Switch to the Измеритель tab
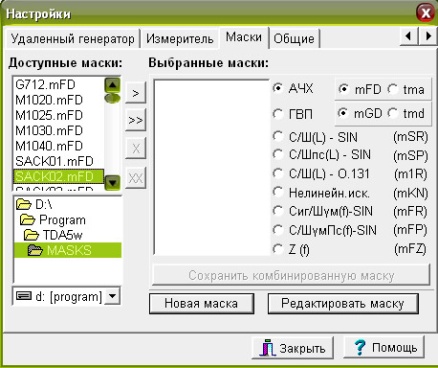This screenshot has height=368, width=438. tap(180, 39)
